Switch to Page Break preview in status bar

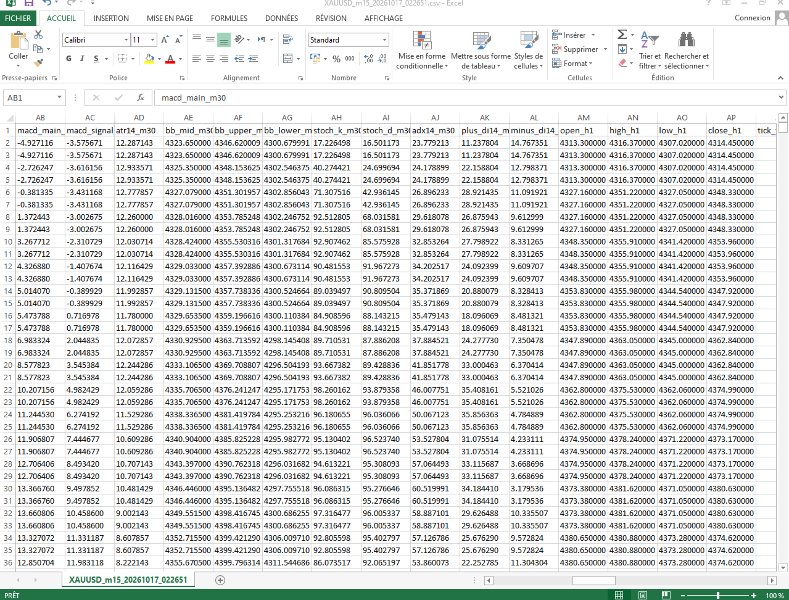pyautogui.click(x=666, y=595)
